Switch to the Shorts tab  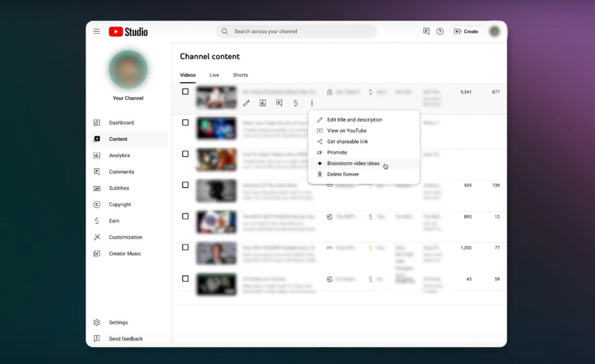(x=240, y=75)
